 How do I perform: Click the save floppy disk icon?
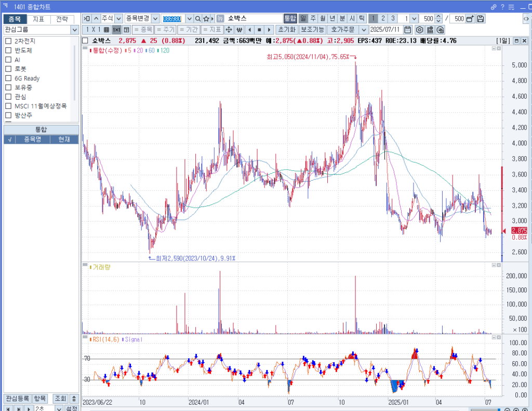pos(481,19)
